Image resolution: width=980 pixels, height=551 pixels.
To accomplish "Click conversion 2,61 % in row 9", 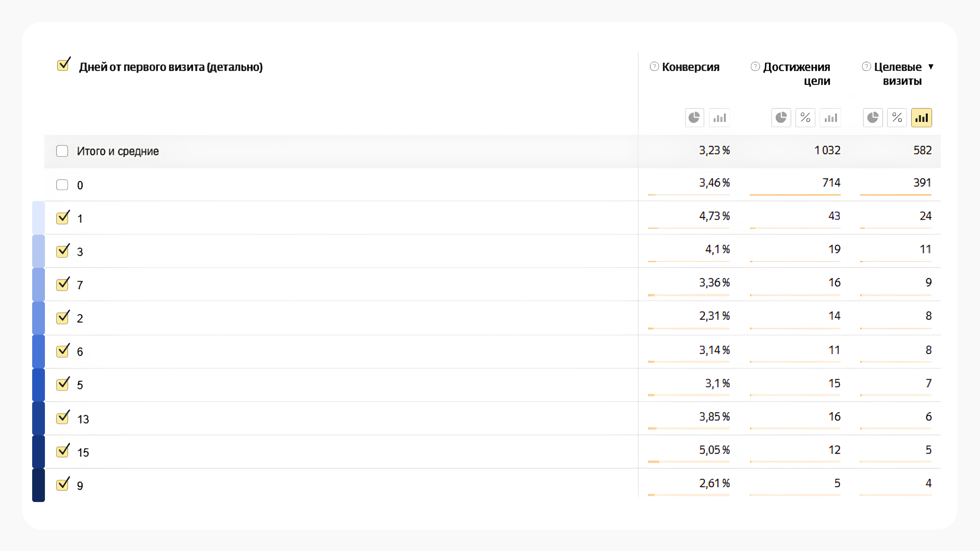I will point(715,483).
